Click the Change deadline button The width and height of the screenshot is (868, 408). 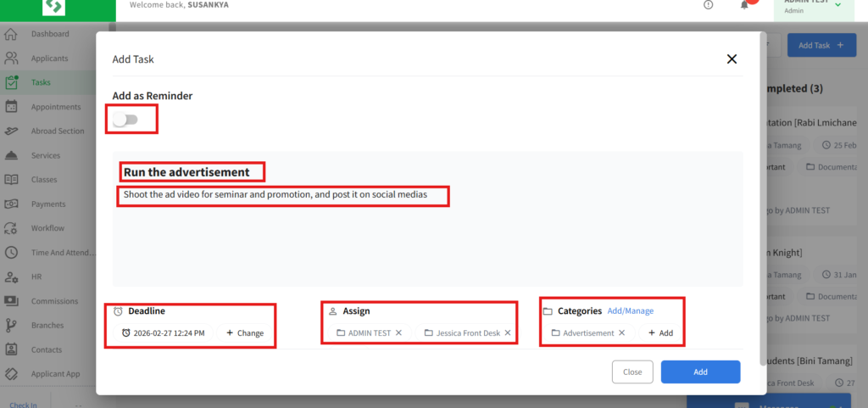[x=245, y=333]
